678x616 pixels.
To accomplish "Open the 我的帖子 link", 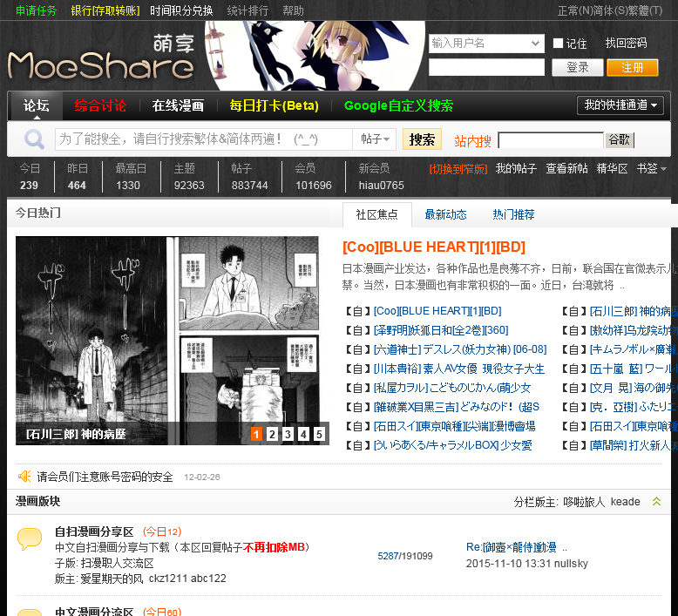I will pyautogui.click(x=516, y=168).
